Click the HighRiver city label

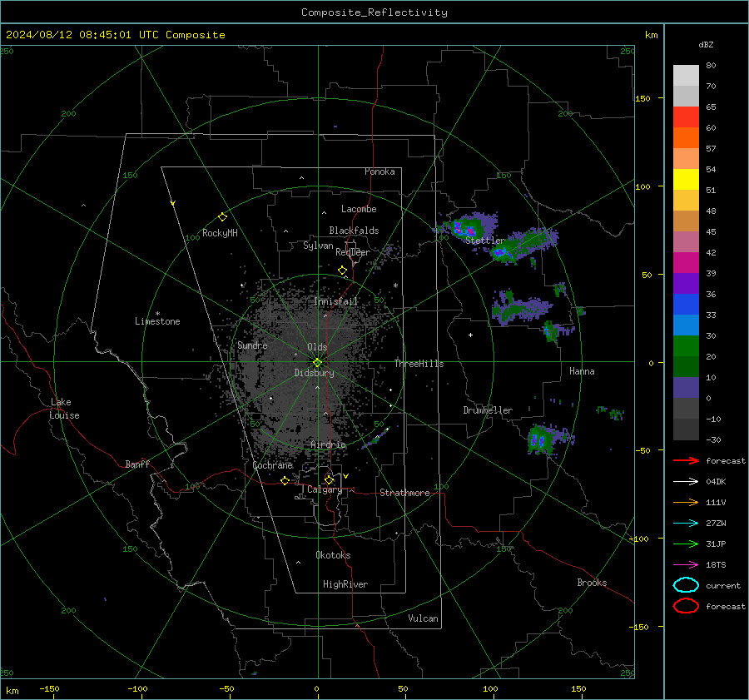pyautogui.click(x=345, y=584)
